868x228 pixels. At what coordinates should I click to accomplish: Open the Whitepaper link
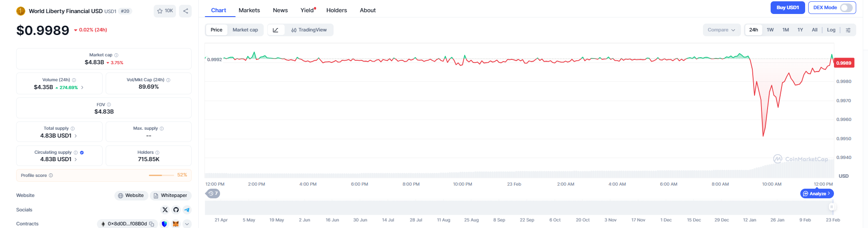170,196
